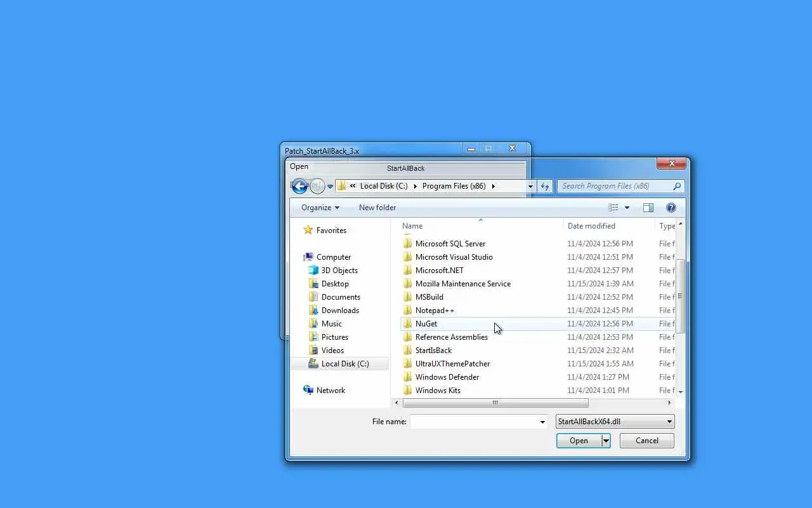Expand arrow after Program Files (x86) breadcrumb

[x=493, y=186]
